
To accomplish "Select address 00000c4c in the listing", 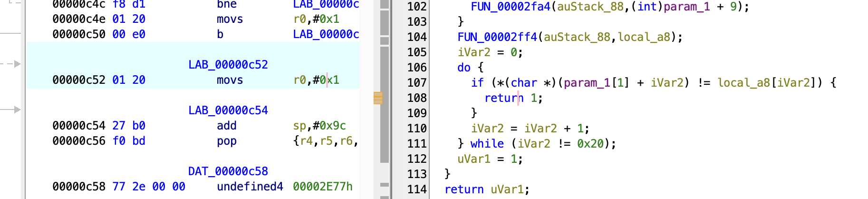I will coord(79,5).
